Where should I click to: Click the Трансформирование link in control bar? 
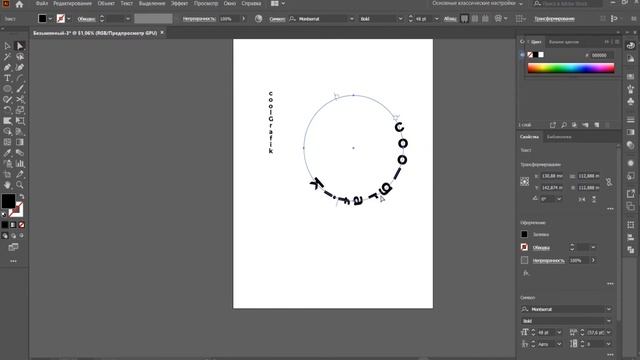(554, 19)
